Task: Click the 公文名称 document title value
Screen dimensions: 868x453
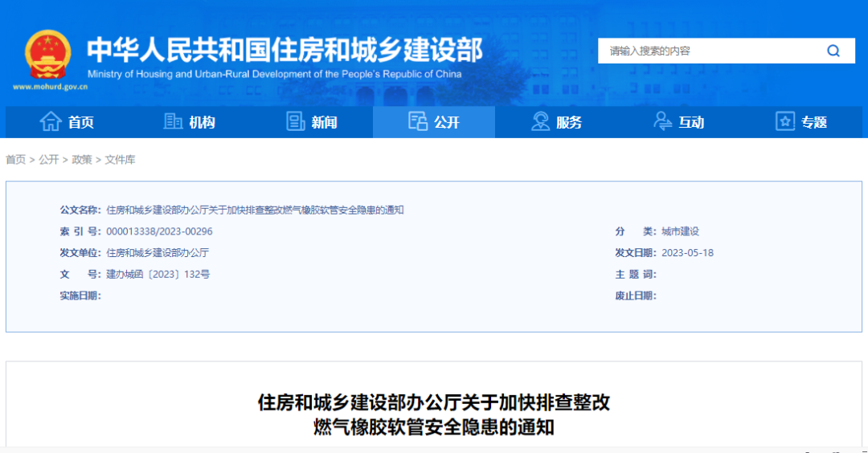Action: (255, 210)
